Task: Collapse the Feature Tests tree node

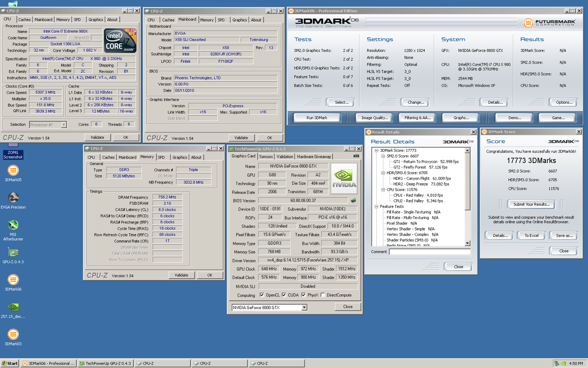Action: tap(376, 206)
